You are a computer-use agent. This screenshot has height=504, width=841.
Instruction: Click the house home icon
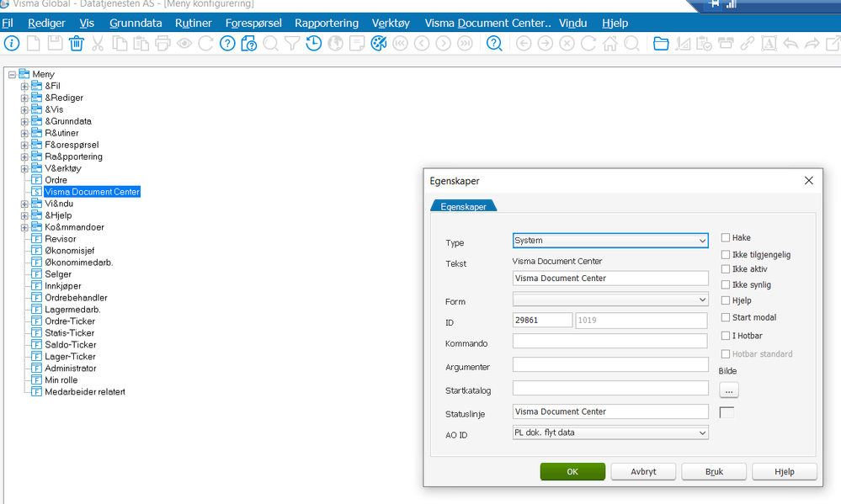click(x=609, y=44)
